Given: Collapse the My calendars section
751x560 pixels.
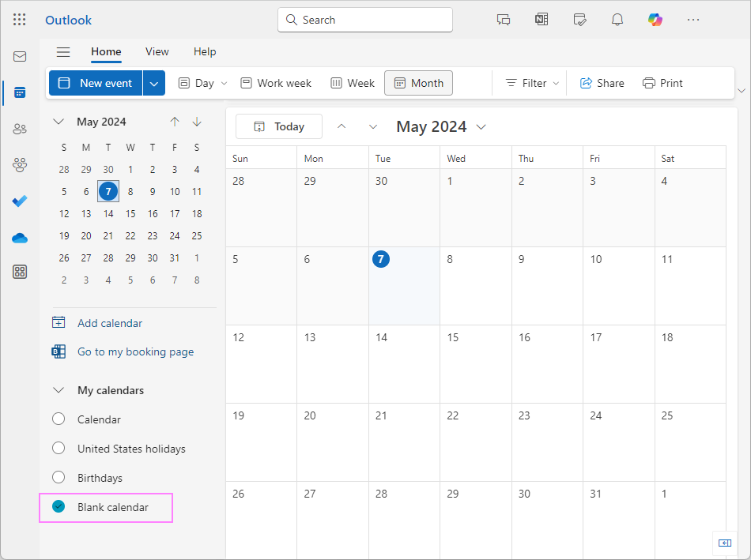Looking at the screenshot, I should [58, 389].
